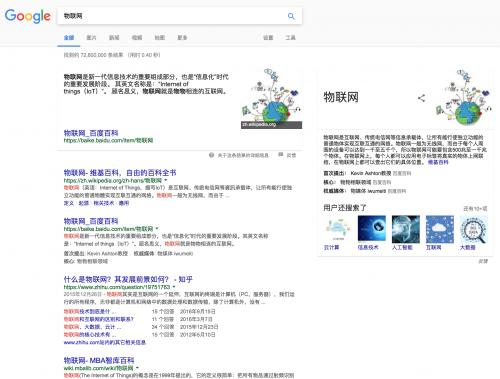Viewport: 500px width, 379px height.
Task: Click the 反馈 link below knowledge panel
Action: (x=483, y=261)
